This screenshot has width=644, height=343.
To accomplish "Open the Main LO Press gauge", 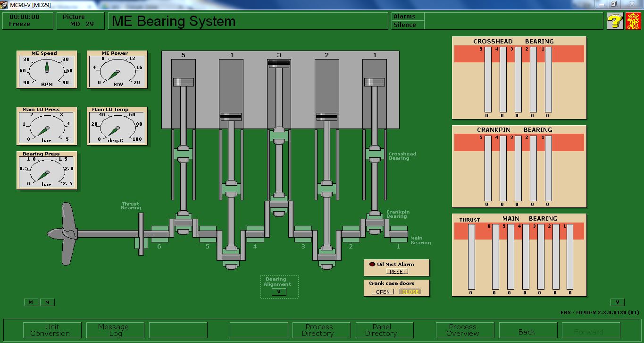I will click(46, 125).
